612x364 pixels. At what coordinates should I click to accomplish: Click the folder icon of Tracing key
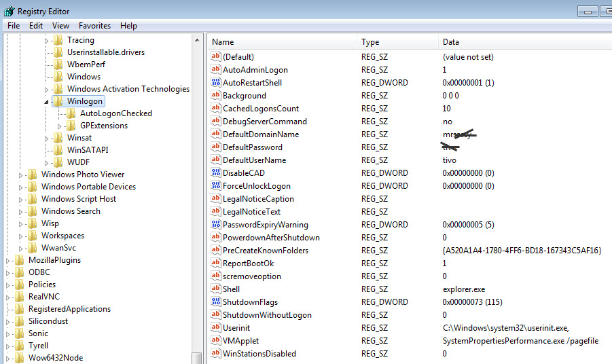click(58, 40)
